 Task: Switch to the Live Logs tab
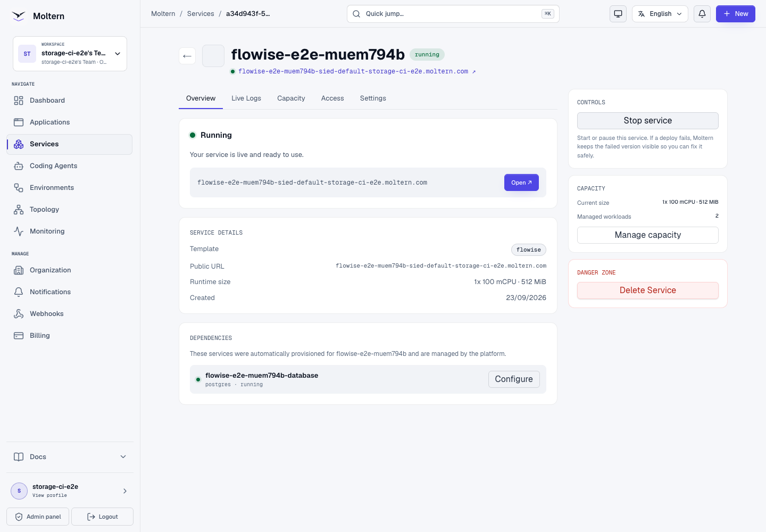pos(246,98)
